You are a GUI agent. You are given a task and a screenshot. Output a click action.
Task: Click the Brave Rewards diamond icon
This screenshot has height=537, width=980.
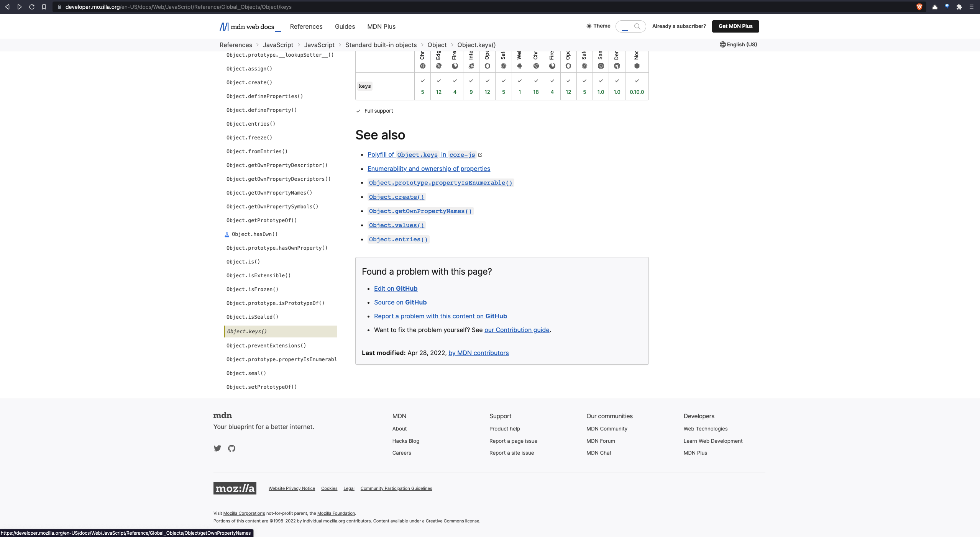pos(947,7)
